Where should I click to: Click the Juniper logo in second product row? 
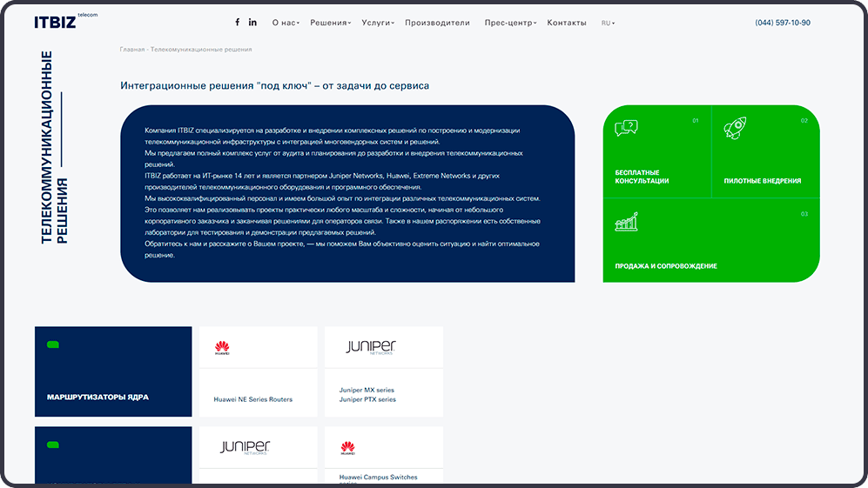245,447
